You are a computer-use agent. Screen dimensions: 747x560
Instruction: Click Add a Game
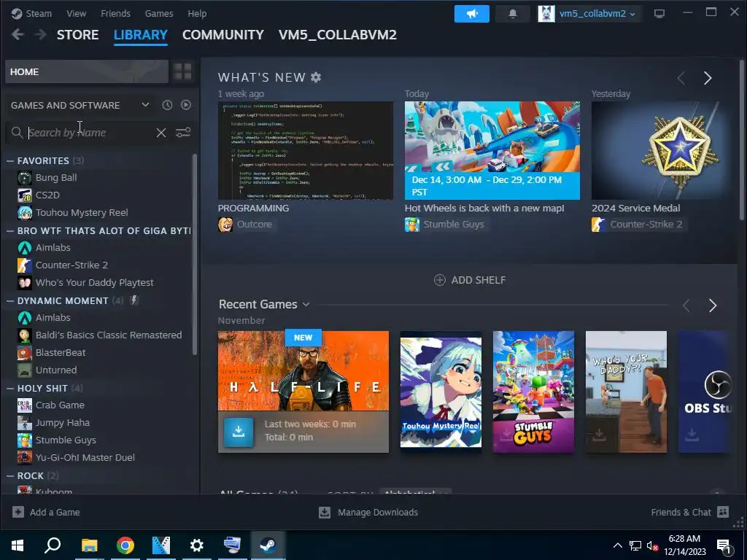46,513
